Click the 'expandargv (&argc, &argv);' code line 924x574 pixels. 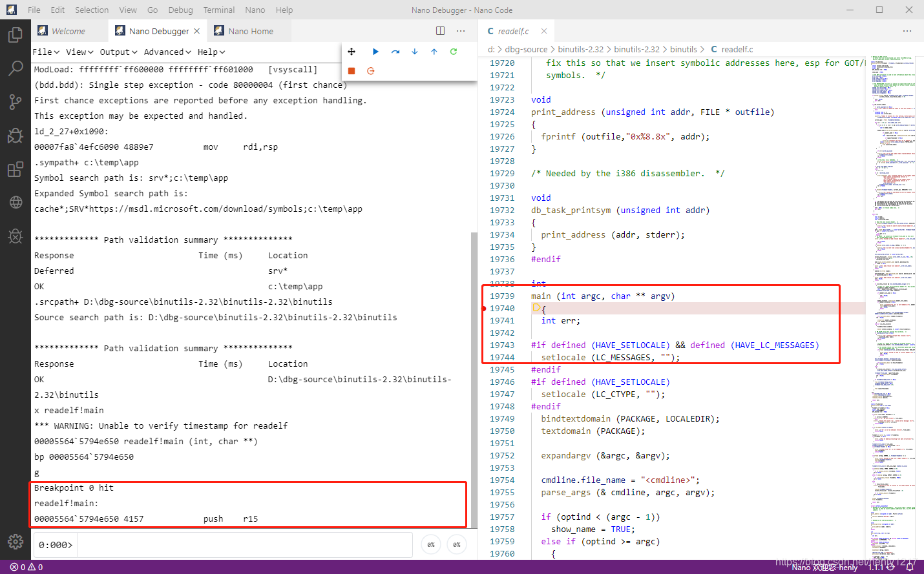click(605, 456)
